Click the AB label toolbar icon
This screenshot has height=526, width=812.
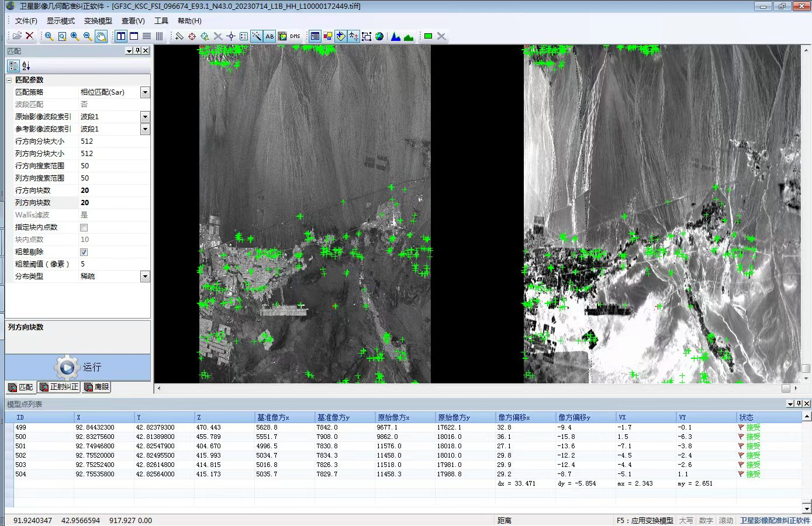coord(269,36)
